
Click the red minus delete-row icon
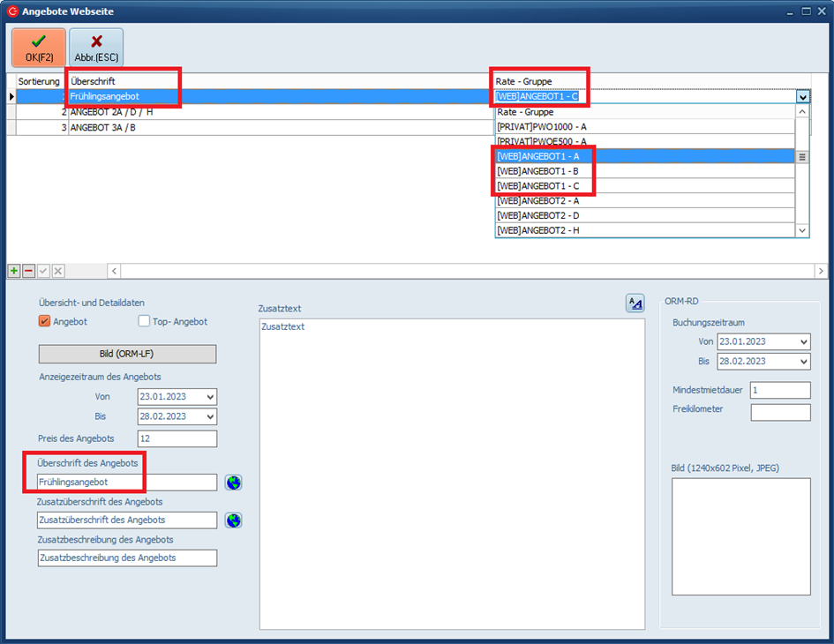[28, 271]
